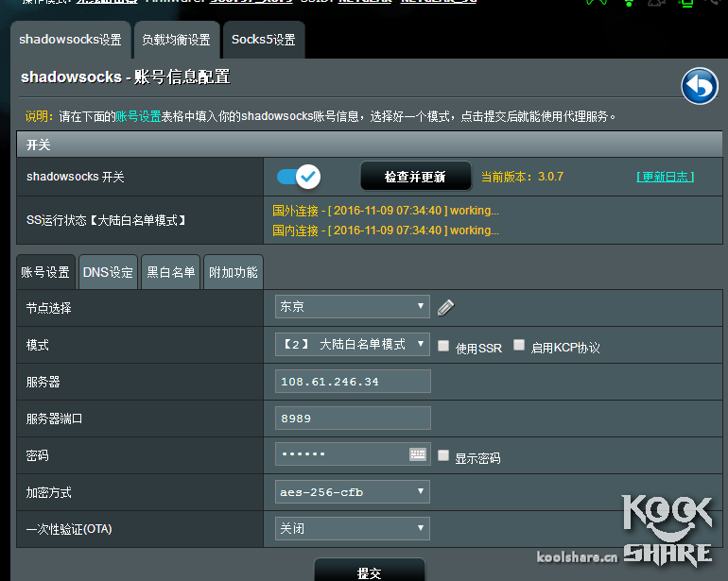Toggle the shadowsocks 开关 switch
Screen dimensions: 728x581
pos(299,176)
